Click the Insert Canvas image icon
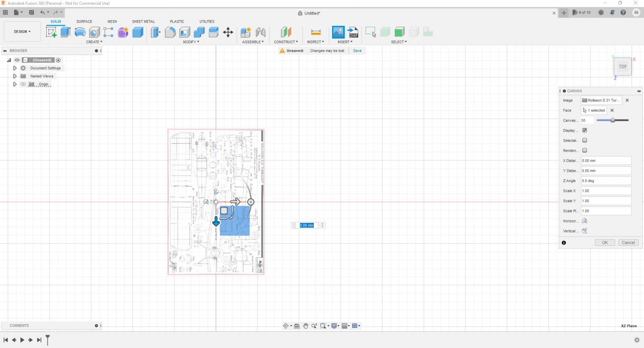Image resolution: width=644 pixels, height=348 pixels. point(338,32)
